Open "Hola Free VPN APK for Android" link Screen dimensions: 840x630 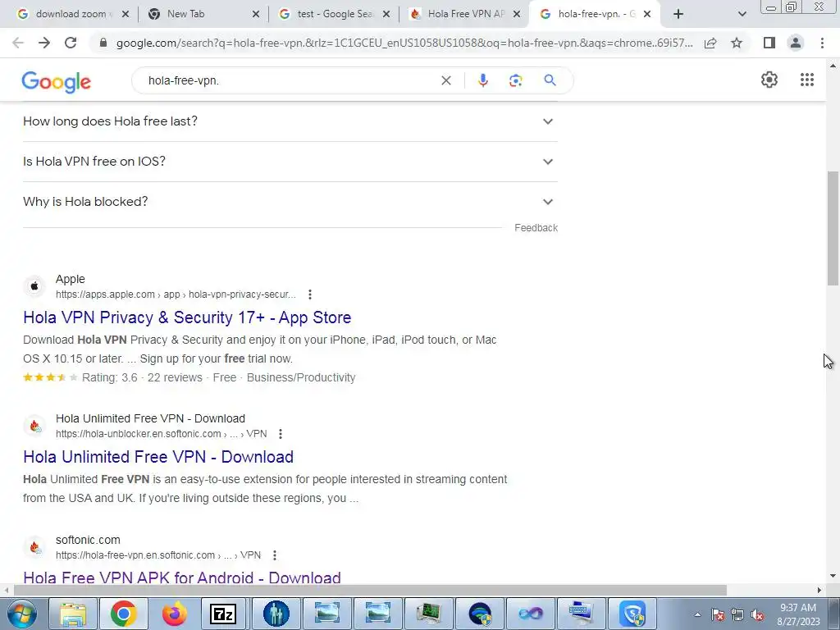(x=182, y=577)
